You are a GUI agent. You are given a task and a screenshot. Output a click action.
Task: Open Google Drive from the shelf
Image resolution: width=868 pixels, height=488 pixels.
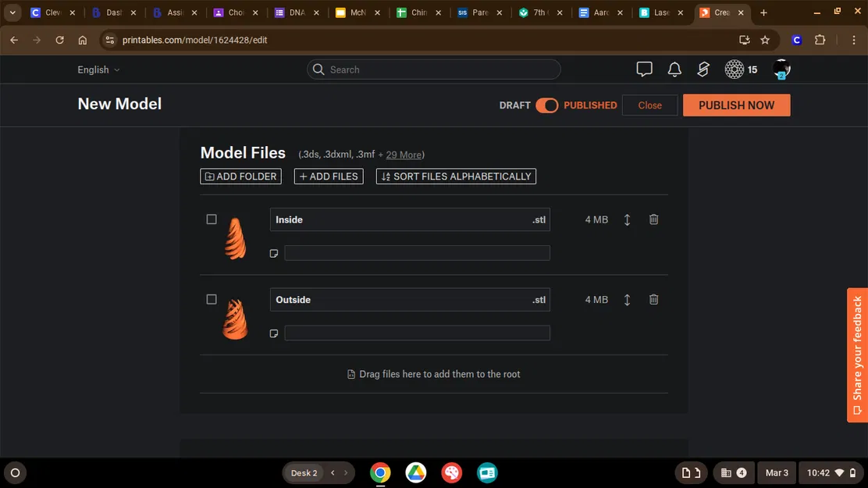[416, 472]
